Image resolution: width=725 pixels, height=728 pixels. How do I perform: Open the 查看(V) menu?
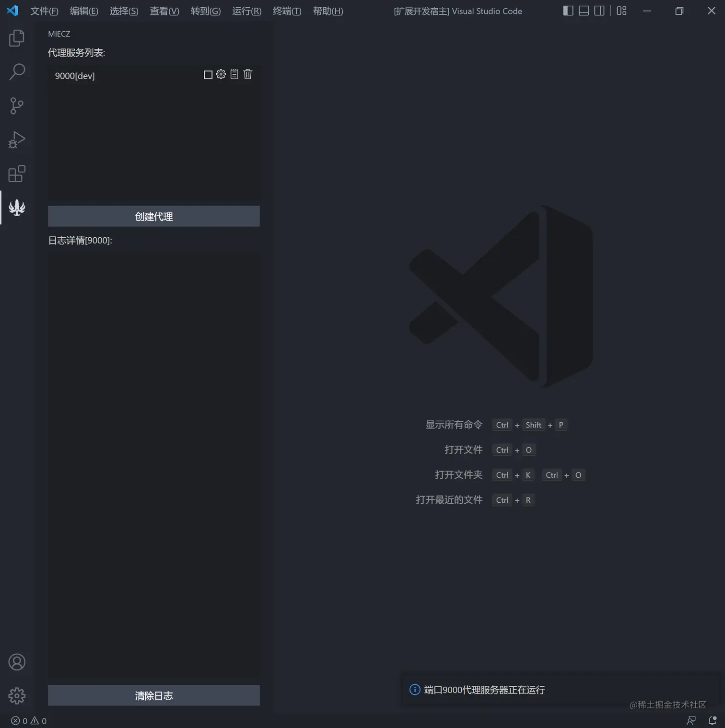click(164, 11)
